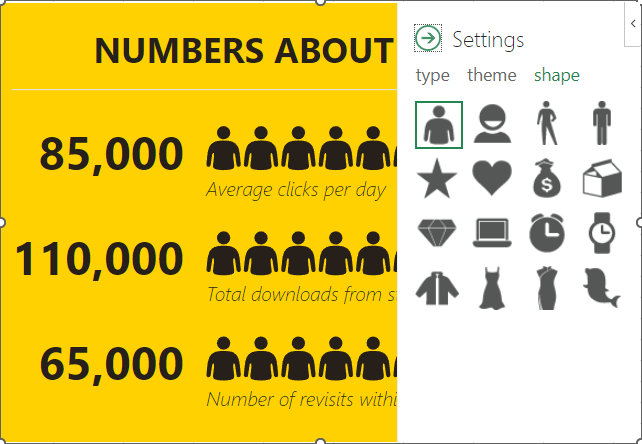Pick the standing man shape

[601, 124]
